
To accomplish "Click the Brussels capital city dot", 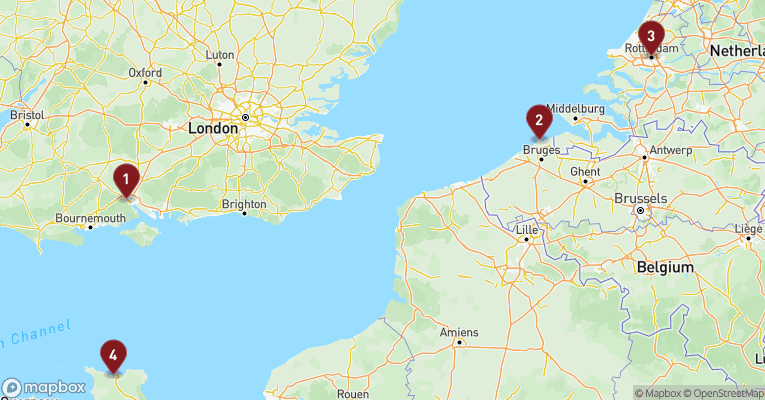I will 641,211.
